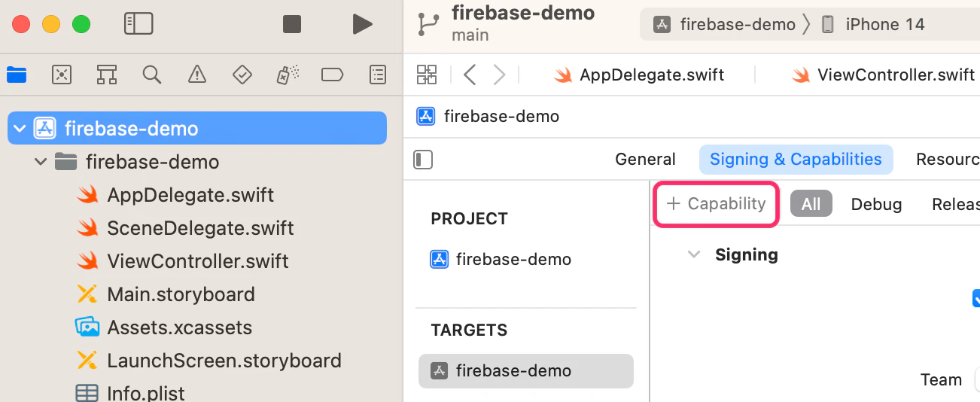Open AppDelegate.swift in the navigator
Screen dimensions: 980x402
pos(190,195)
